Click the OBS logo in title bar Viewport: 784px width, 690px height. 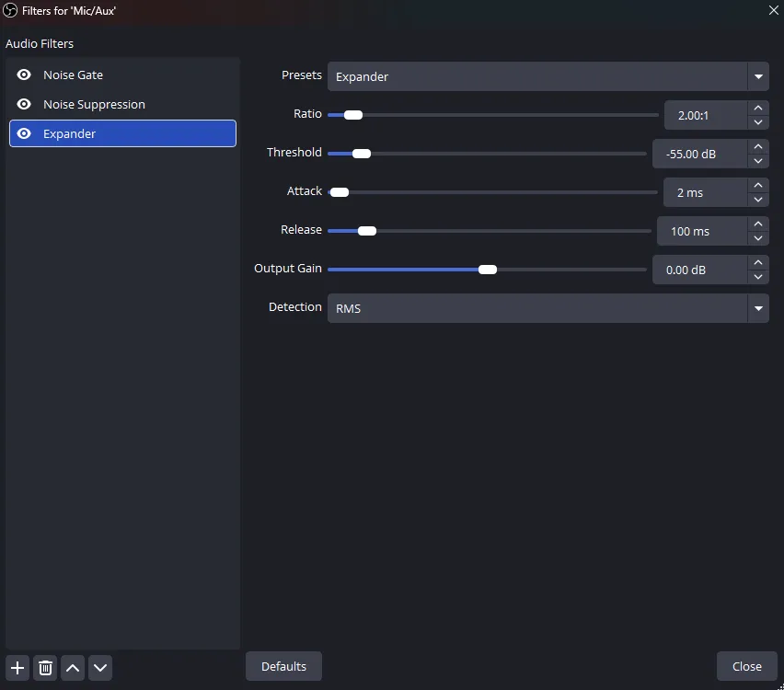click(x=11, y=10)
